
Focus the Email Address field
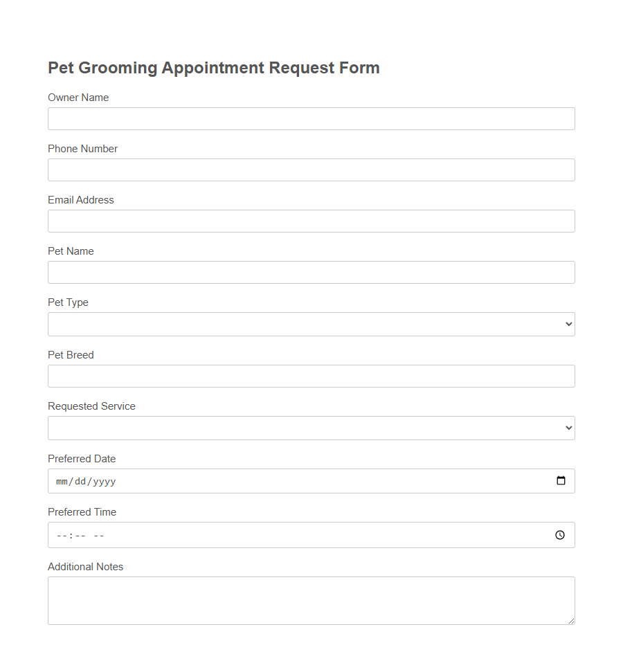point(311,221)
